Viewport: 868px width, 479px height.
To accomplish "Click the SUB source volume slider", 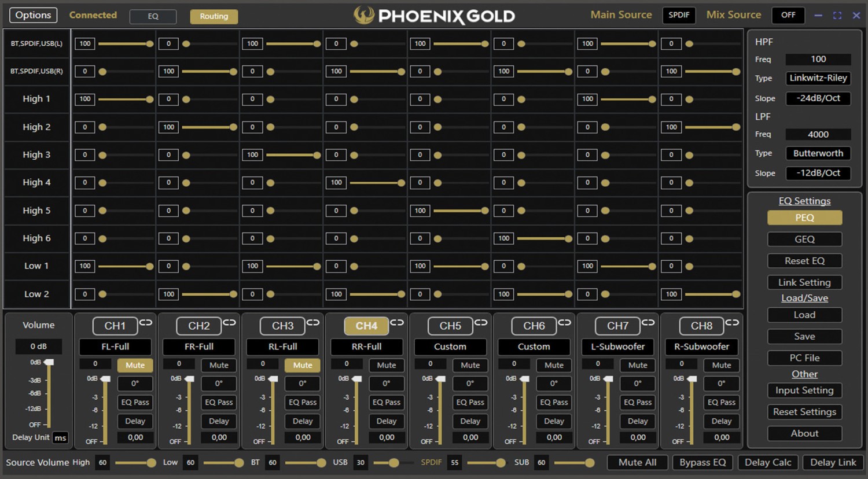I will [574, 462].
